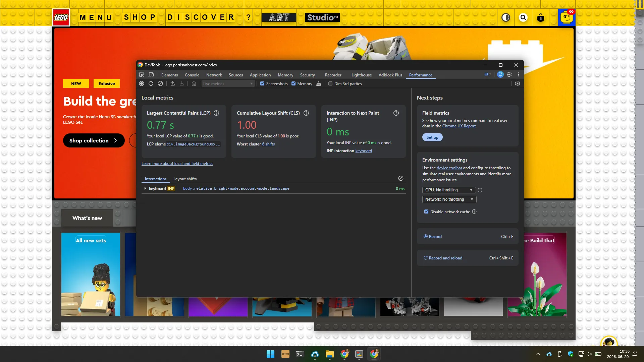The width and height of the screenshot is (644, 362).
Task: Open INP help question icon
Action: pos(396,113)
